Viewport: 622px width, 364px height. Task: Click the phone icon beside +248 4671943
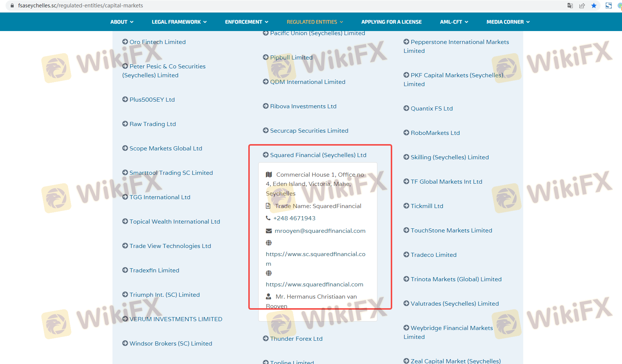pos(268,218)
